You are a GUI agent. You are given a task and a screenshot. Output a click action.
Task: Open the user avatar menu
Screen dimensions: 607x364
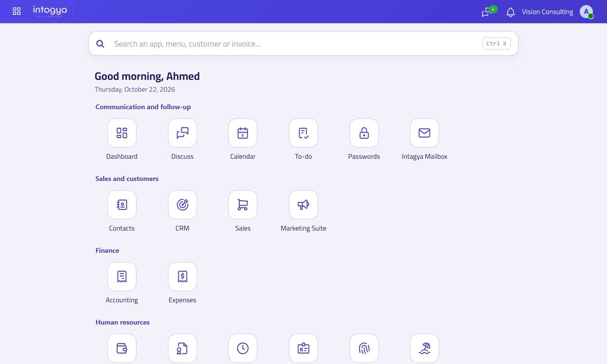click(586, 12)
